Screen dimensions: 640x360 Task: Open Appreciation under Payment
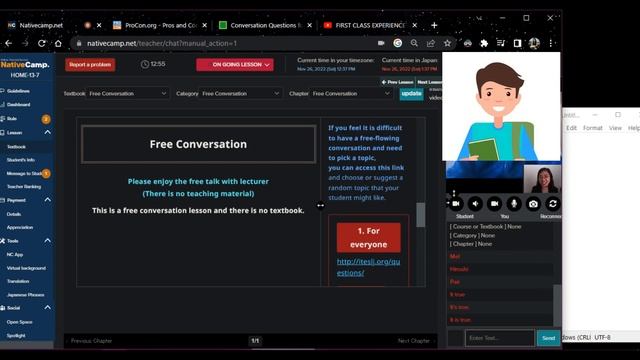pos(20,227)
